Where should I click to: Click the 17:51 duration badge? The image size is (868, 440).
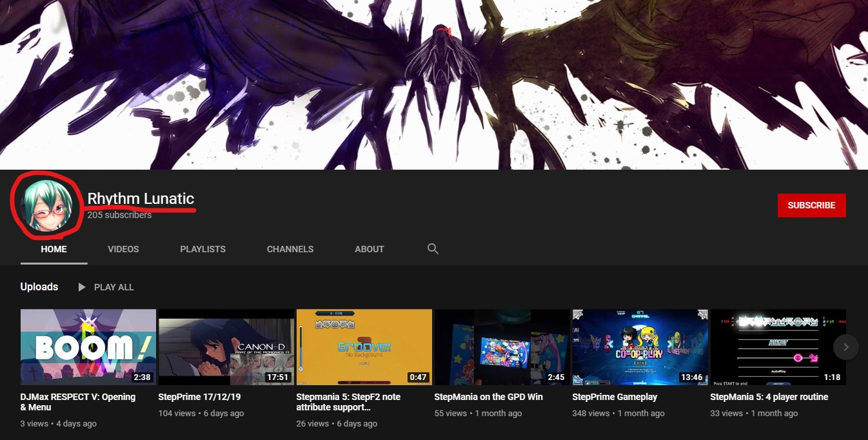278,377
